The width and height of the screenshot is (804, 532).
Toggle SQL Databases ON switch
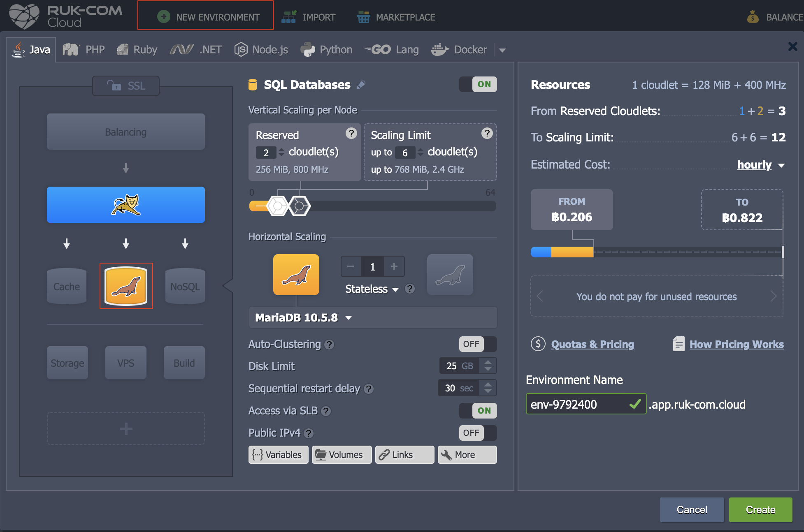[x=478, y=84]
